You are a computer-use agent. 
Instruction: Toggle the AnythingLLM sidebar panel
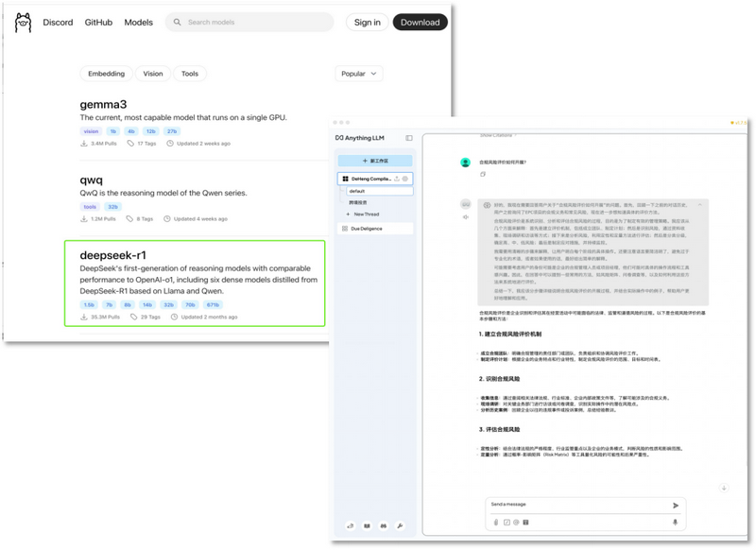point(409,138)
